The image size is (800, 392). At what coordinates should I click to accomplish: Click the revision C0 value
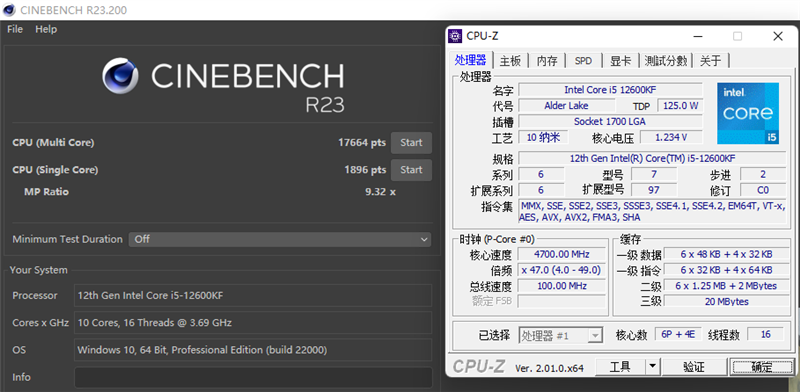click(x=763, y=190)
